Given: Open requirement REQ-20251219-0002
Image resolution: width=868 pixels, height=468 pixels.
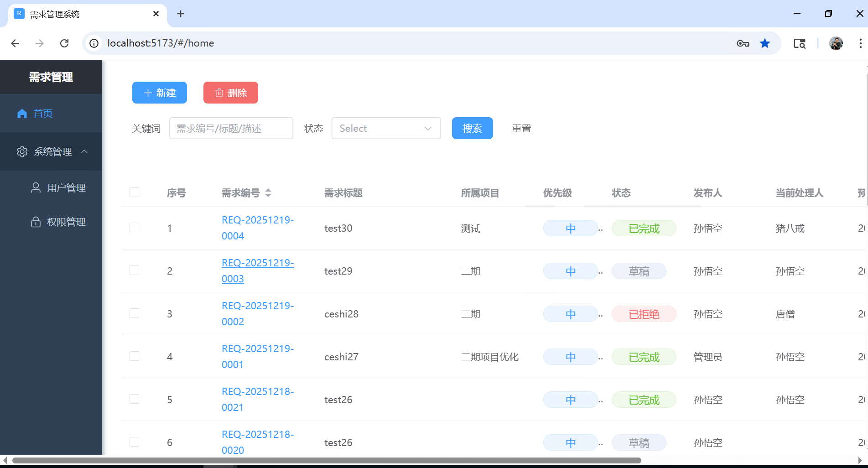Looking at the screenshot, I should tap(258, 313).
